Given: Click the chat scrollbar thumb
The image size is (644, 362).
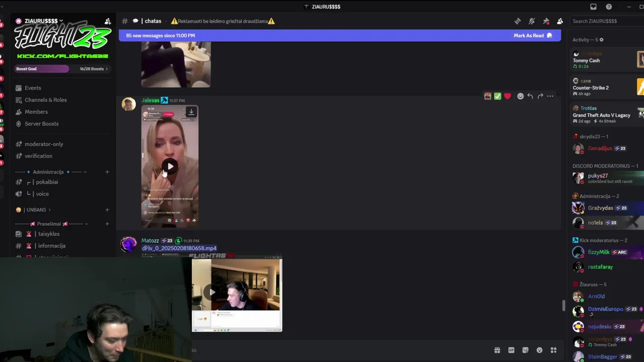Looking at the screenshot, I should tap(563, 305).
